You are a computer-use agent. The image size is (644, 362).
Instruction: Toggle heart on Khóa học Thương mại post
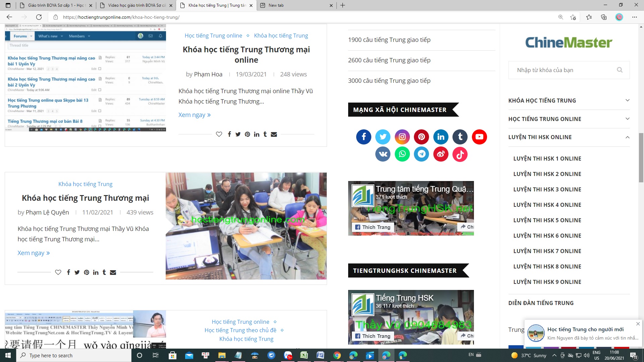[x=58, y=272]
